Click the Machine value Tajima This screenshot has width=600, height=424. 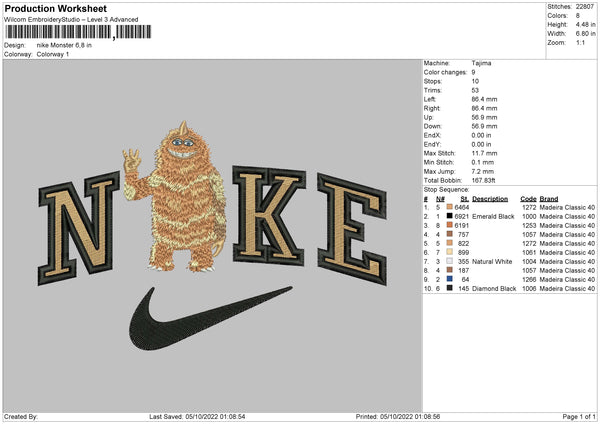(481, 63)
